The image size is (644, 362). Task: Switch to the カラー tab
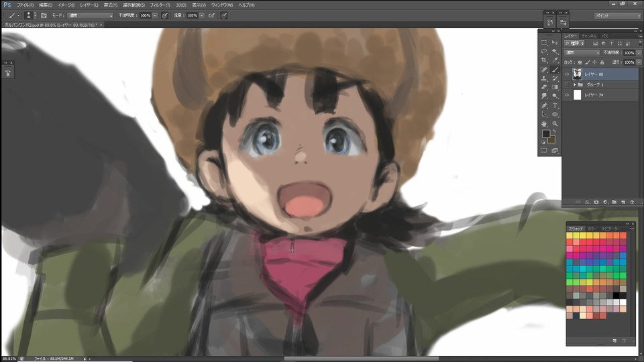pyautogui.click(x=592, y=229)
